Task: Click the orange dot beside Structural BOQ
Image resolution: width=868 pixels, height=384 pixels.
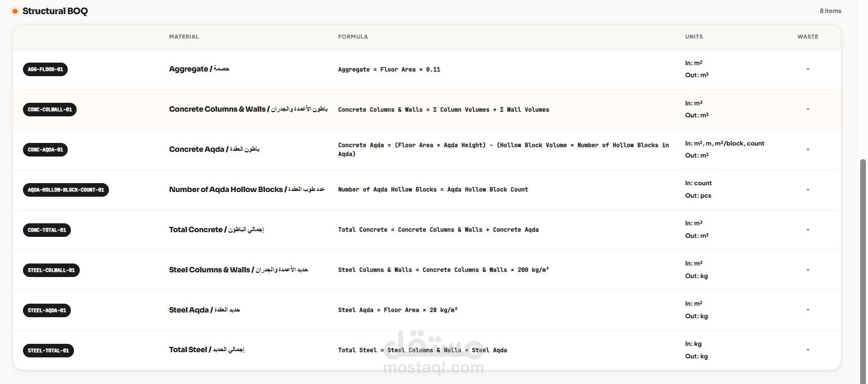Action: click(x=15, y=11)
